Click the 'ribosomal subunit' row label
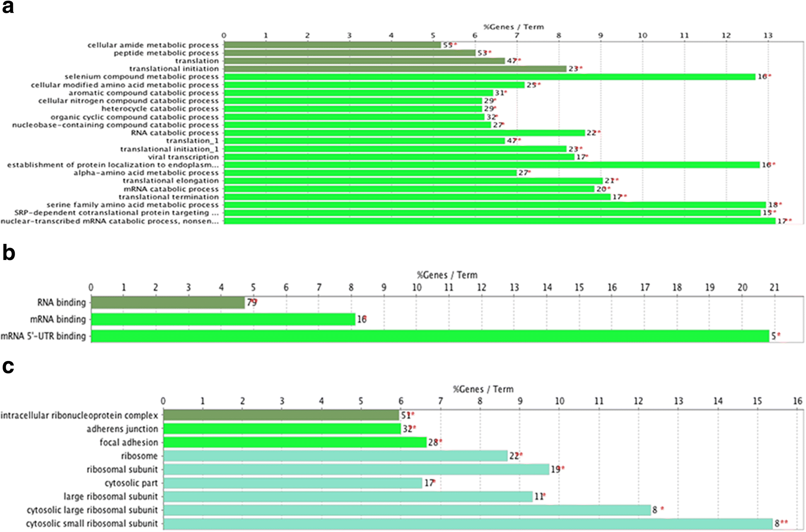Image resolution: width=806 pixels, height=532 pixels. (x=122, y=469)
